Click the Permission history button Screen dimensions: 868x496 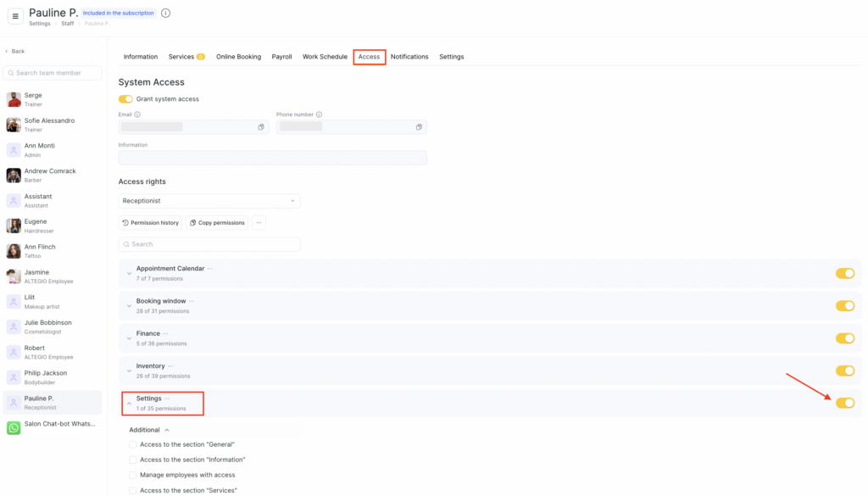point(150,223)
